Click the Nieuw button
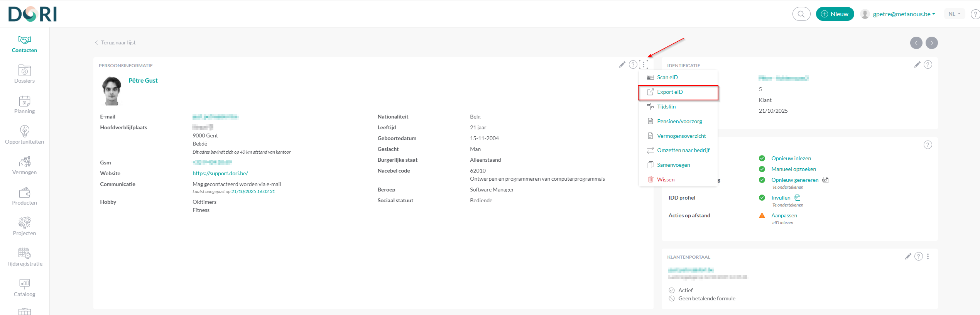The image size is (980, 315). (x=835, y=14)
